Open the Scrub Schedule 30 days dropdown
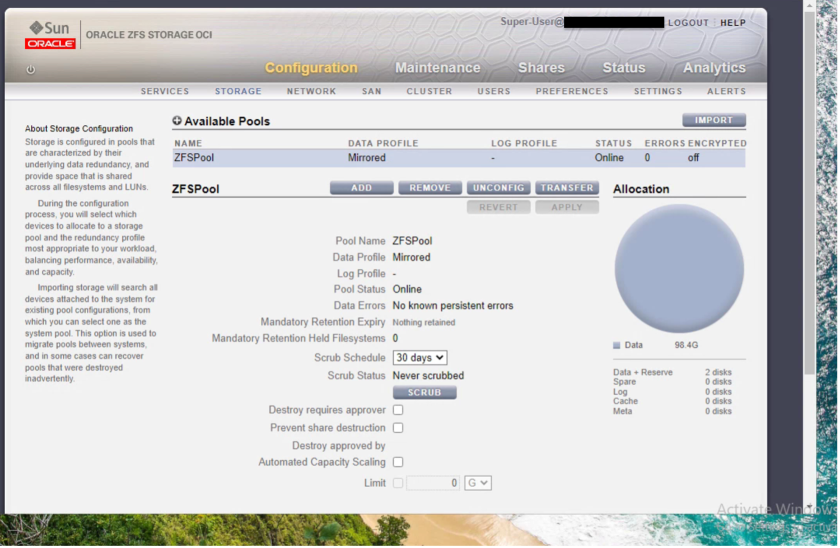This screenshot has width=840, height=548. pyautogui.click(x=420, y=358)
